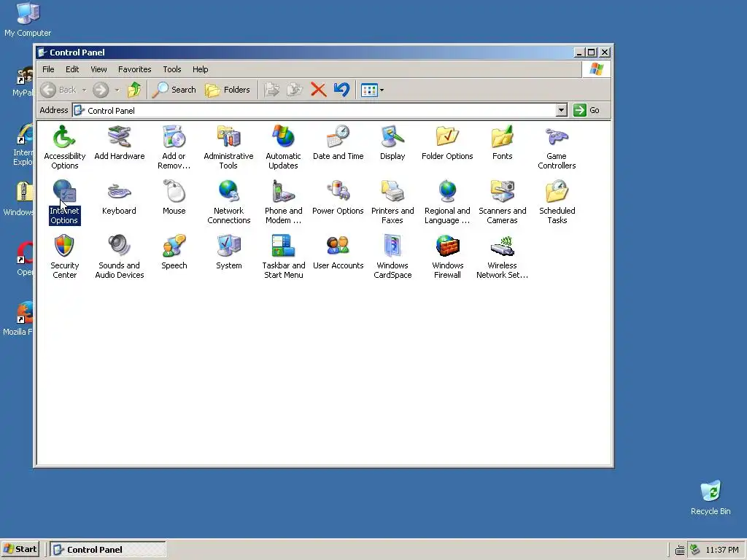This screenshot has width=747, height=560.
Task: Open Phone and Modem options icon
Action: [x=284, y=201]
